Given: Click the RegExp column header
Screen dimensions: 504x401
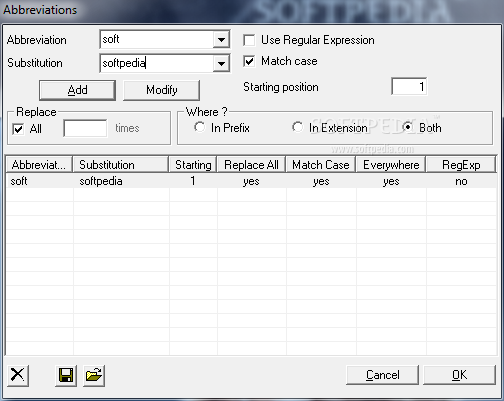Looking at the screenshot, I should [461, 165].
